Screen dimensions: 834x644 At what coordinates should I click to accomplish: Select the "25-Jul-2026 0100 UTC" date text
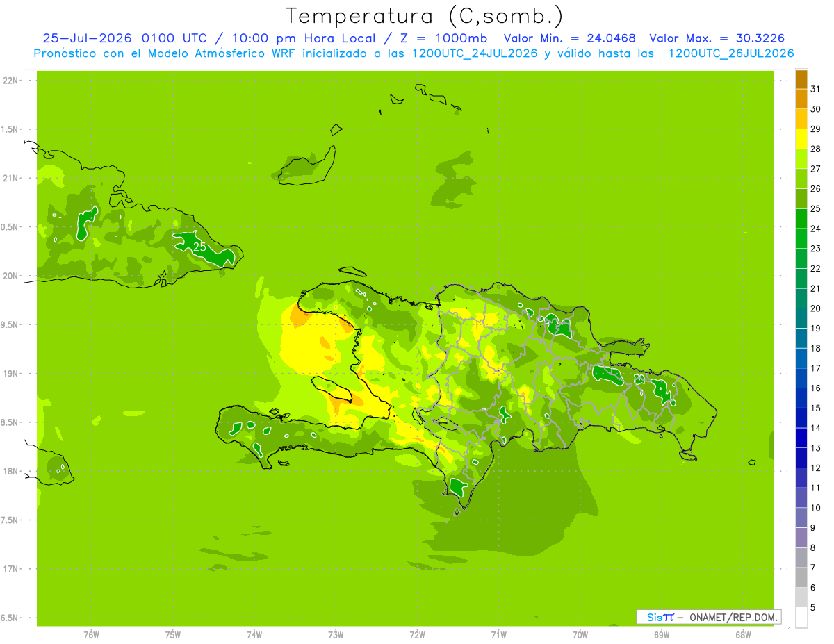point(124,38)
